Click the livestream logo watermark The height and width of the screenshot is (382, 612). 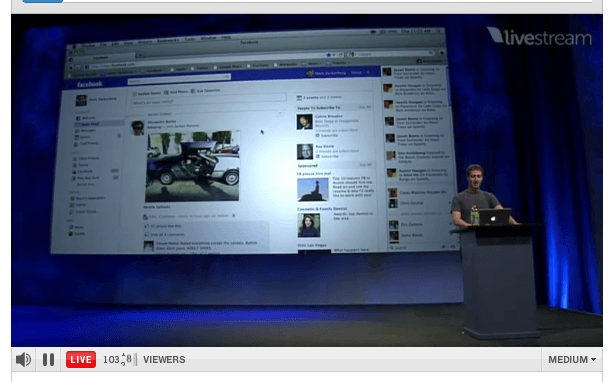pos(539,36)
